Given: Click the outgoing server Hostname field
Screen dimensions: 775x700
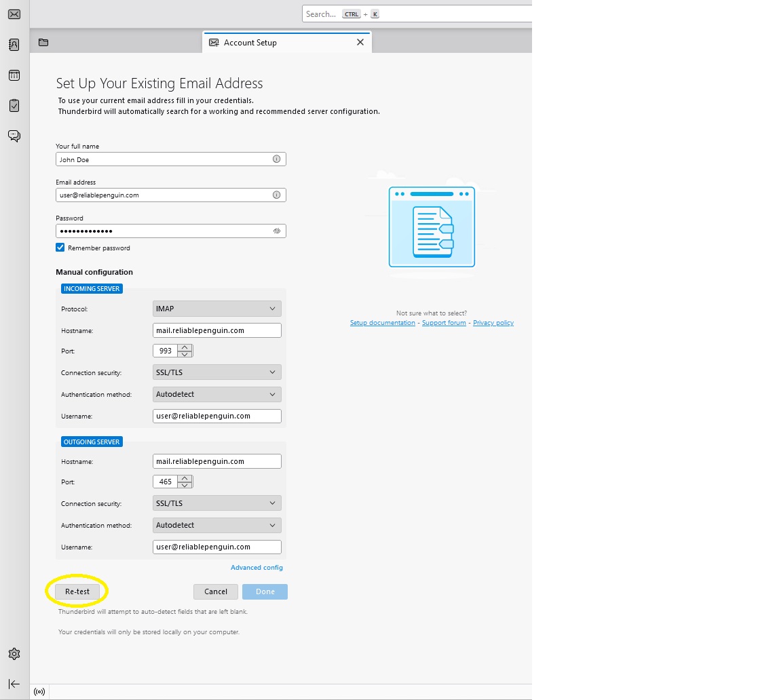Looking at the screenshot, I should (x=216, y=461).
